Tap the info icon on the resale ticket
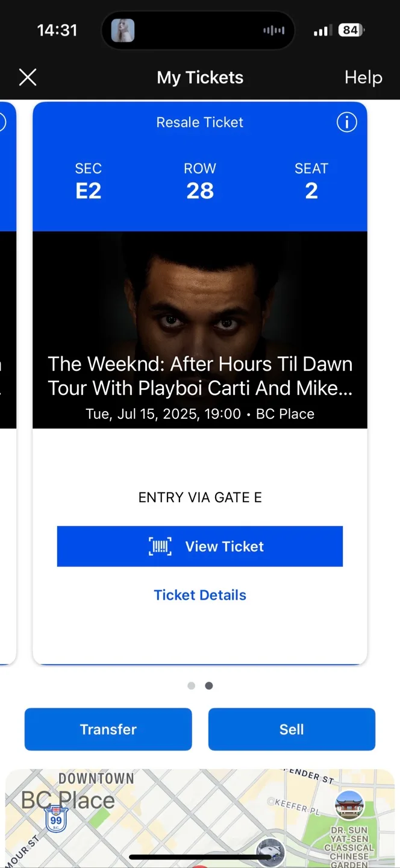Image resolution: width=400 pixels, height=868 pixels. tap(346, 122)
